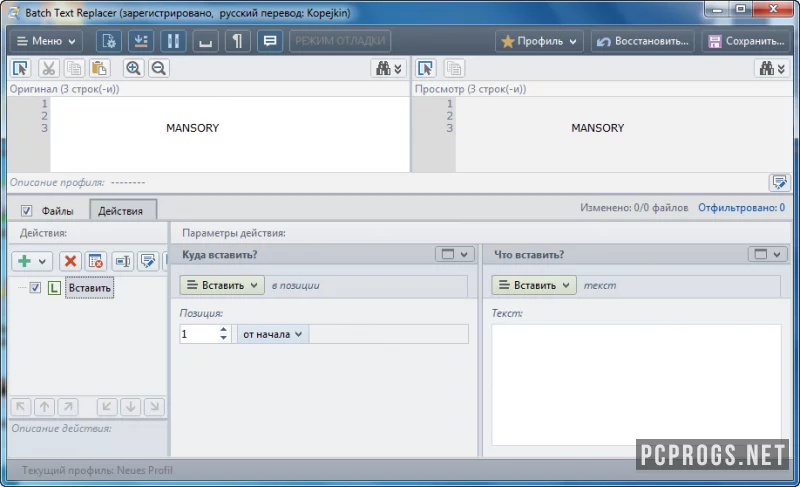Zoom in with the magnifier plus icon
800x487 pixels.
tap(133, 68)
